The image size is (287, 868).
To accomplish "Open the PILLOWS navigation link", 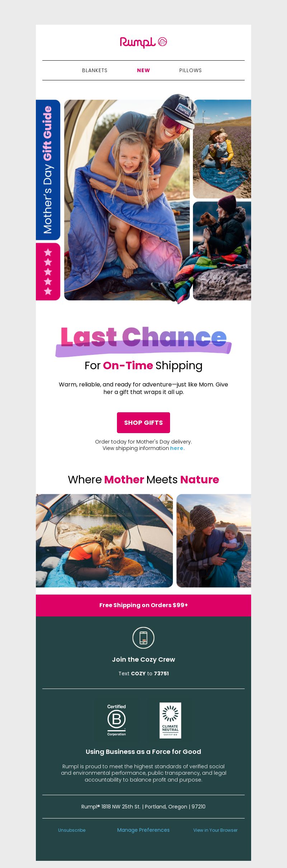I will (190, 70).
